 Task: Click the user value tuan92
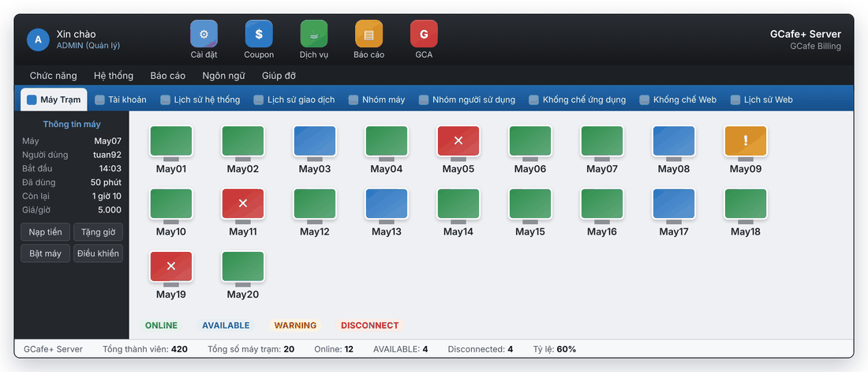(107, 155)
